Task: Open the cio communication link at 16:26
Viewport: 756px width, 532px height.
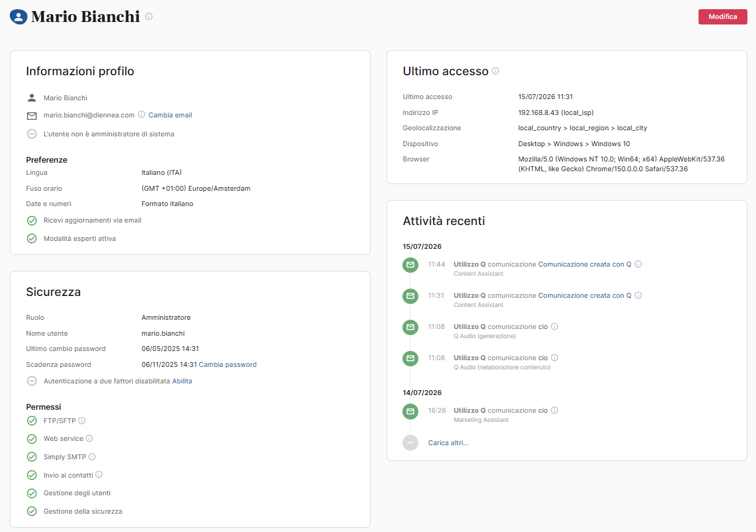Action: 543,410
